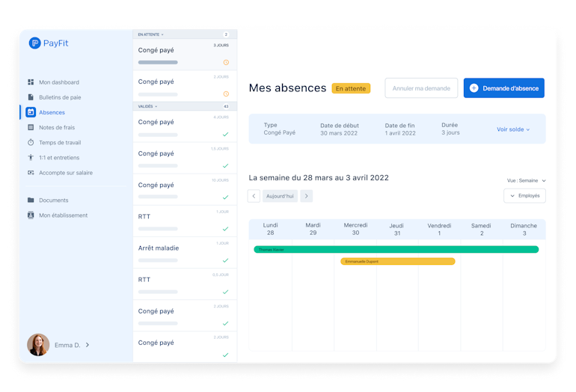Click pending clock icon on 3 jours request

226,62
